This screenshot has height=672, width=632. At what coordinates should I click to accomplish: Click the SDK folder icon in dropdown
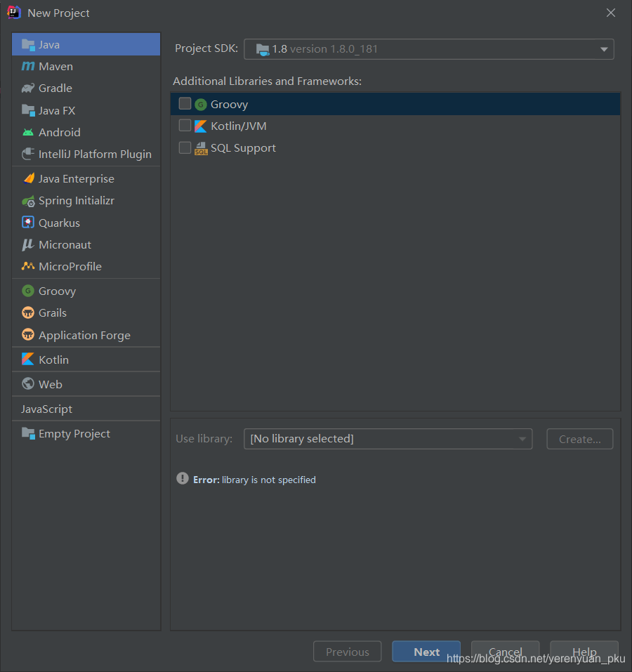[x=263, y=49]
